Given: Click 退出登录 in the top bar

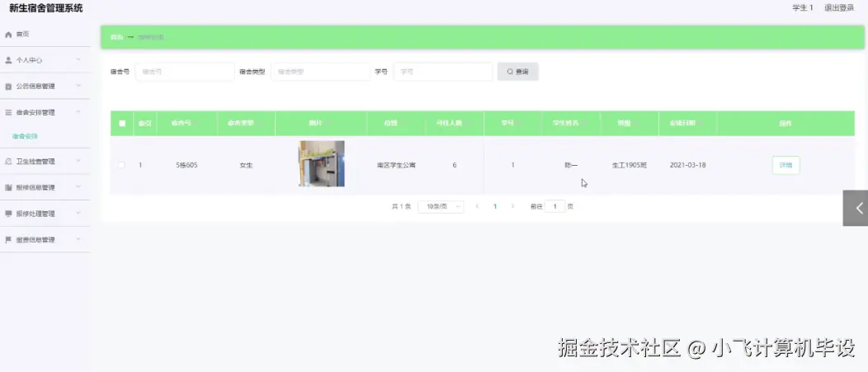Looking at the screenshot, I should pos(839,7).
